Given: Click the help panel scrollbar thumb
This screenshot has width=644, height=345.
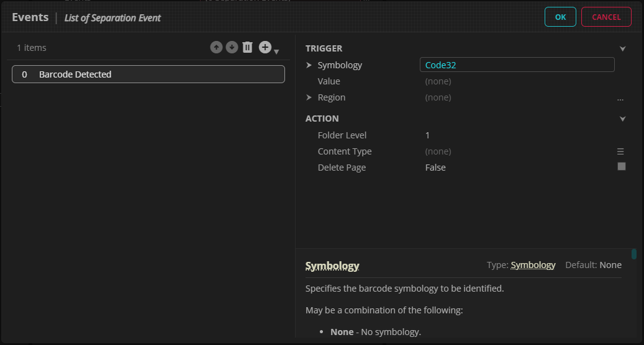Looking at the screenshot, I should (x=633, y=254).
